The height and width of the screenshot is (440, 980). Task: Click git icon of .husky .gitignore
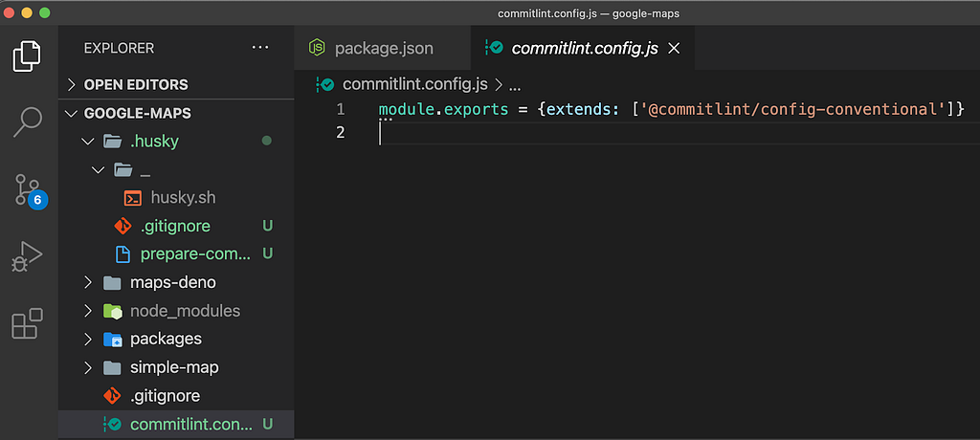click(x=123, y=227)
